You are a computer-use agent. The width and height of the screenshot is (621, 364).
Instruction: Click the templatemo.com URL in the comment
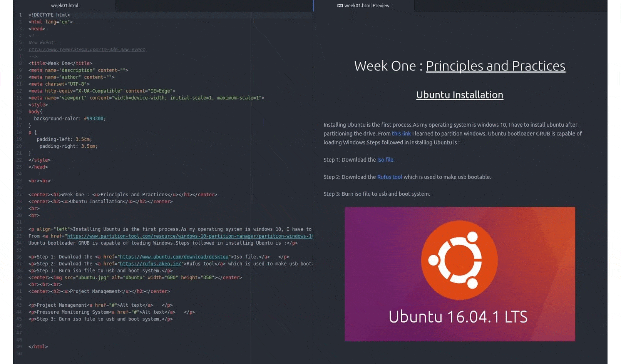tap(87, 50)
